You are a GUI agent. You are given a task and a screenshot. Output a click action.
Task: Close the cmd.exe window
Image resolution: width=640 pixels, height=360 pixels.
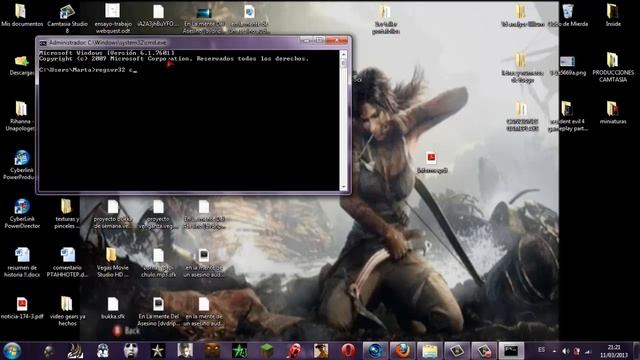(338, 40)
